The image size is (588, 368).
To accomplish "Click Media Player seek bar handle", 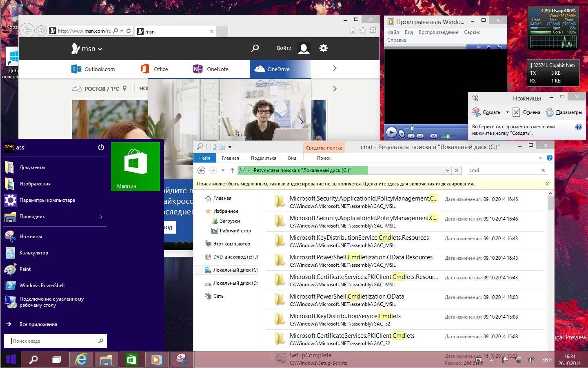I will point(412,128).
